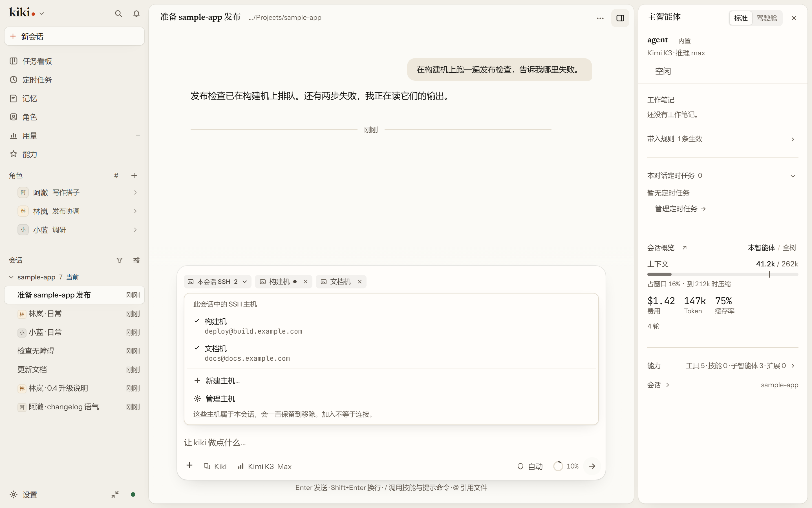Open 记忆 in the sidebar
The image size is (812, 508).
[x=74, y=98]
